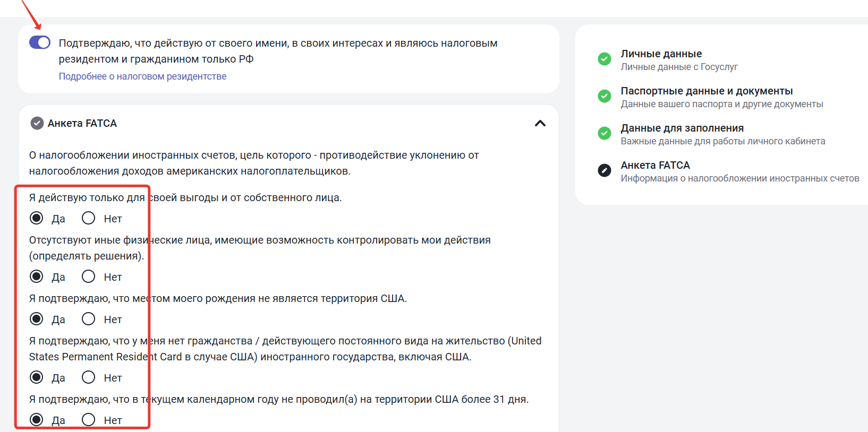
Task: Toggle the RF tax resident confirmation switch
Action: 40,42
